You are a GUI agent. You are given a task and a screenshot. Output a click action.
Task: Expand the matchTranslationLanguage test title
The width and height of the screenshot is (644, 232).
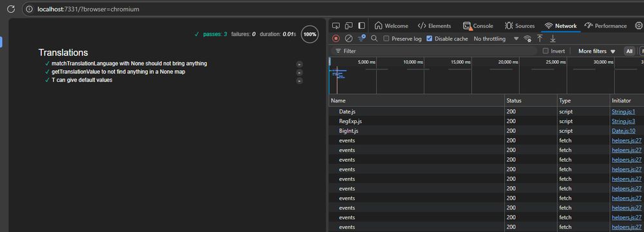point(129,64)
